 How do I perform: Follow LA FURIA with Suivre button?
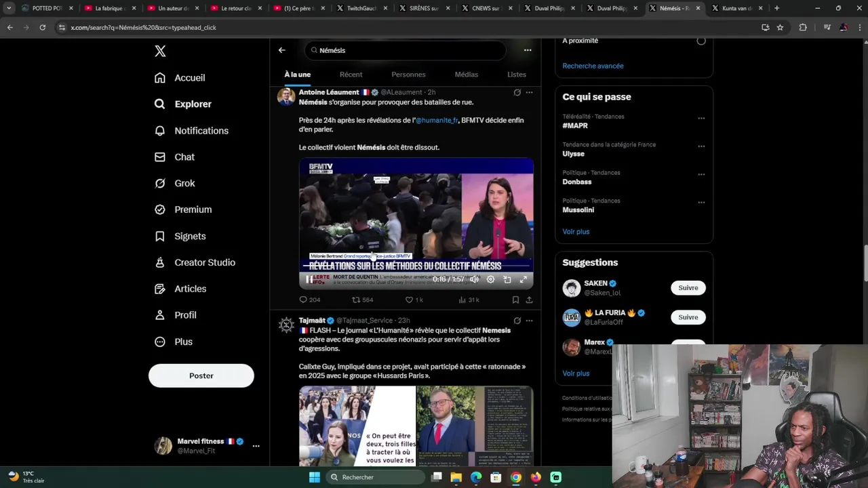[x=688, y=317]
